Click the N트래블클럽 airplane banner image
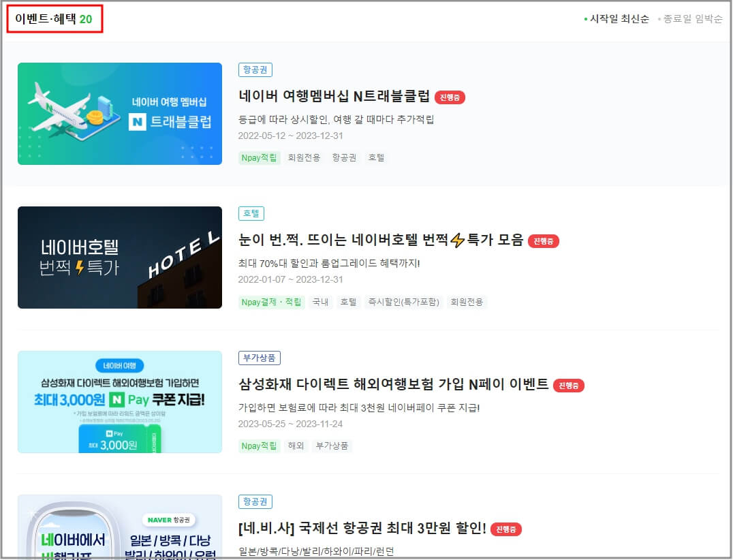The height and width of the screenshot is (560, 733). coord(120,114)
